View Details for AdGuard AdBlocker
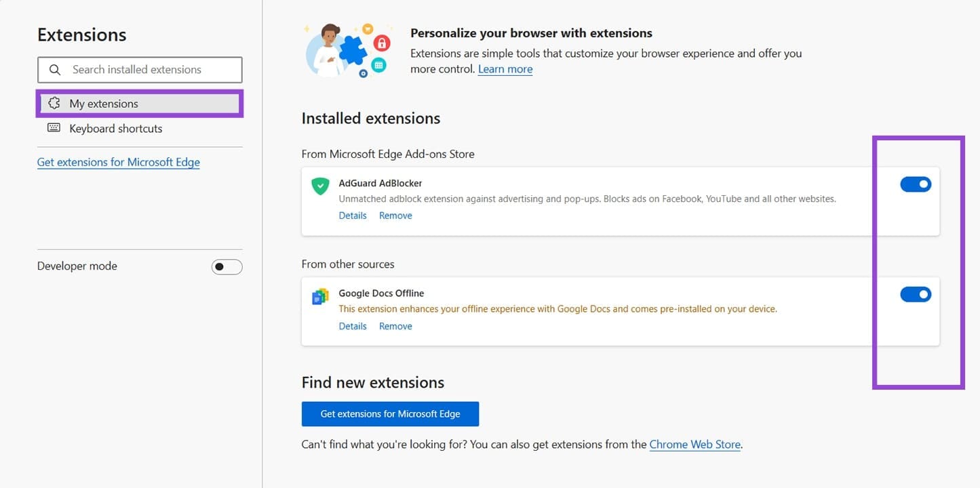Screen dimensions: 980x488 click(x=353, y=216)
